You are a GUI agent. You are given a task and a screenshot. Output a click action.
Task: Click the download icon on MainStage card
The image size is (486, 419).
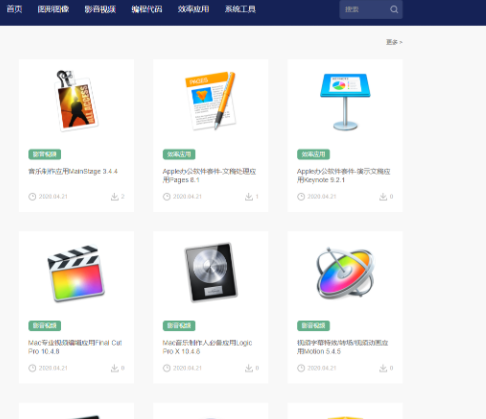pyautogui.click(x=115, y=197)
